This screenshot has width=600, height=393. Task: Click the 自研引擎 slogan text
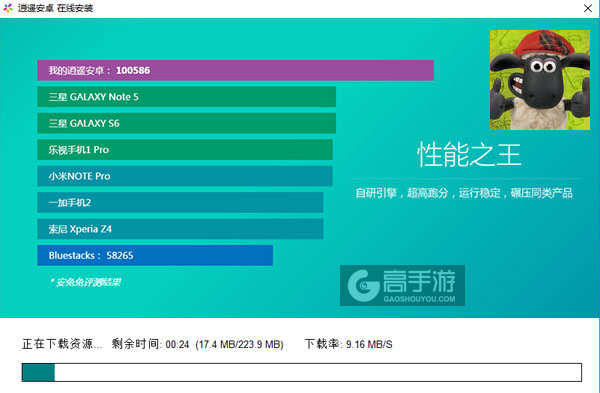click(464, 193)
